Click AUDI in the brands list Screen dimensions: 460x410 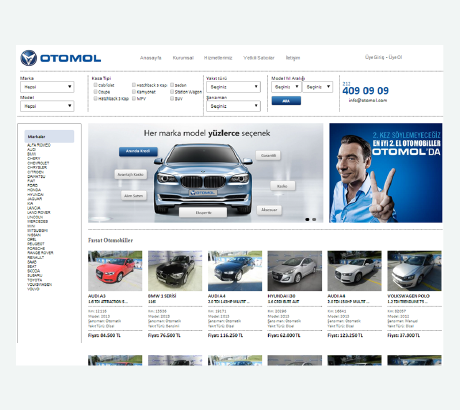(32, 150)
